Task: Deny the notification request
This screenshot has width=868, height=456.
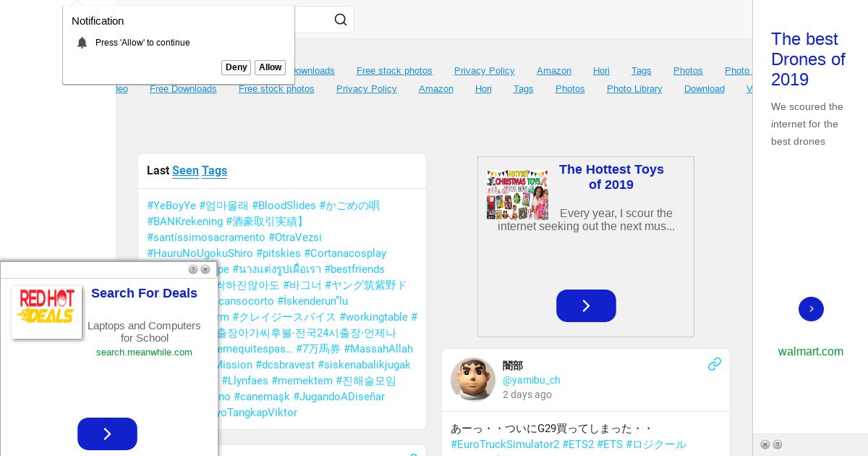Action: click(236, 67)
